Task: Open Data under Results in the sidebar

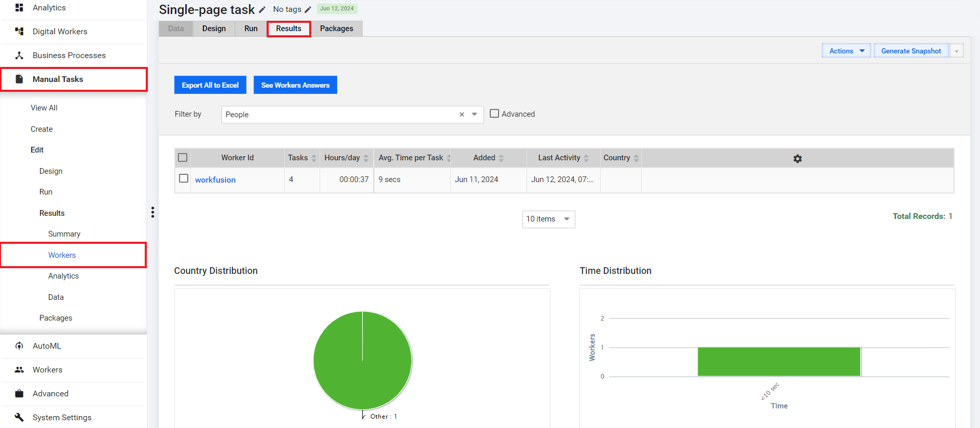Action: [x=56, y=297]
